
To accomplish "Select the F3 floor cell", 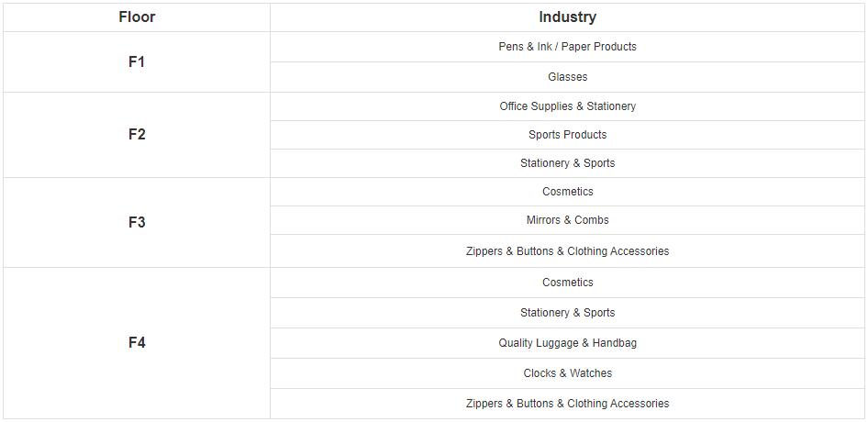I will point(137,222).
